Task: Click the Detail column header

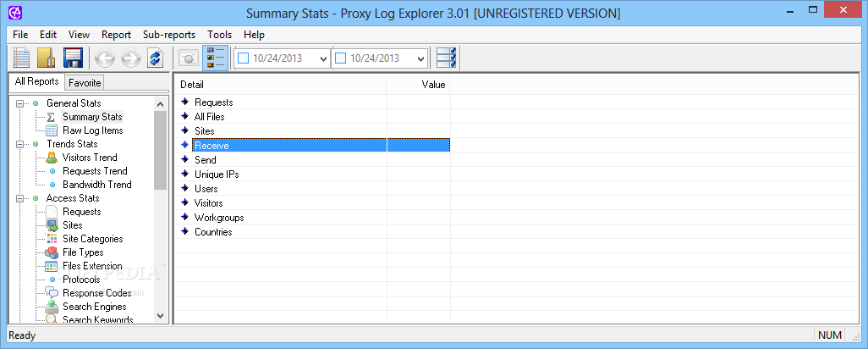Action: [281, 85]
